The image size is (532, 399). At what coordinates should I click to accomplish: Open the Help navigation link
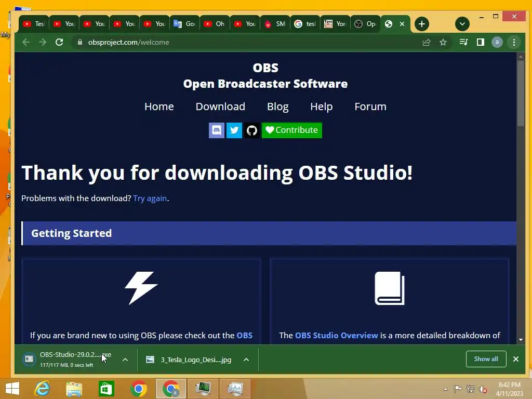click(321, 107)
